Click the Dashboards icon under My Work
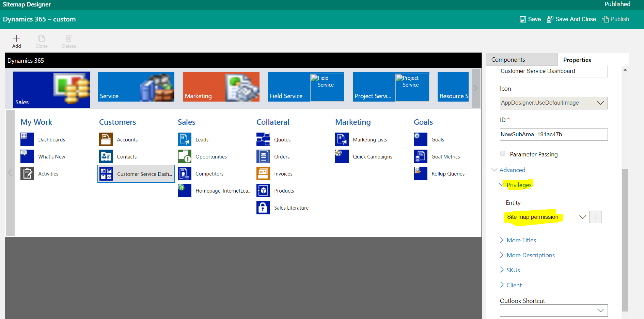This screenshot has width=644, height=319. (27, 139)
